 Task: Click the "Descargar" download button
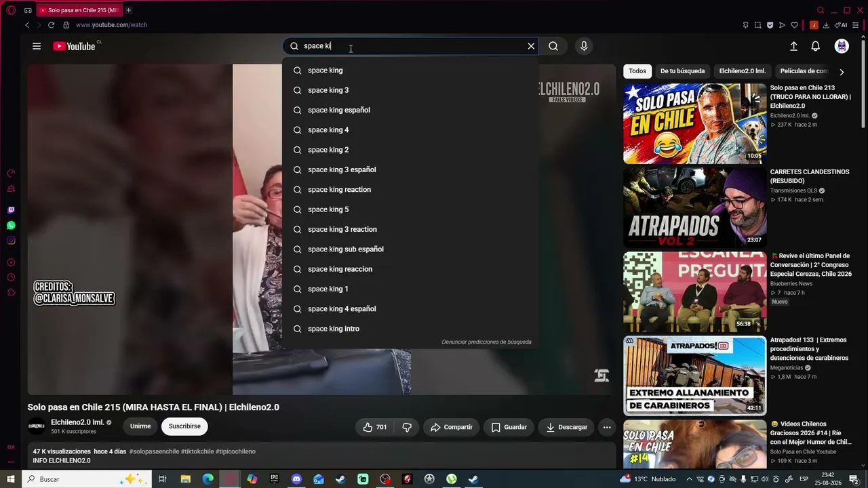567,427
